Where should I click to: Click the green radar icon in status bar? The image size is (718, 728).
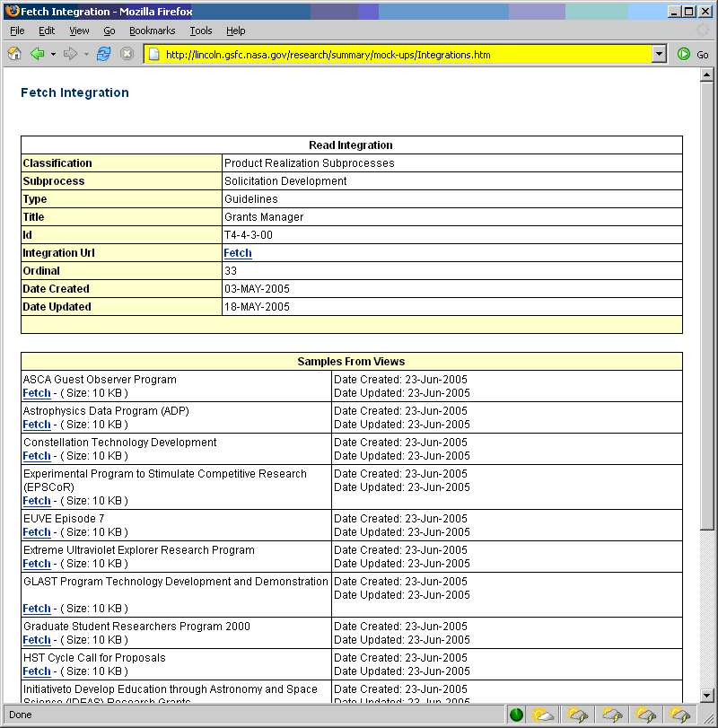[516, 715]
